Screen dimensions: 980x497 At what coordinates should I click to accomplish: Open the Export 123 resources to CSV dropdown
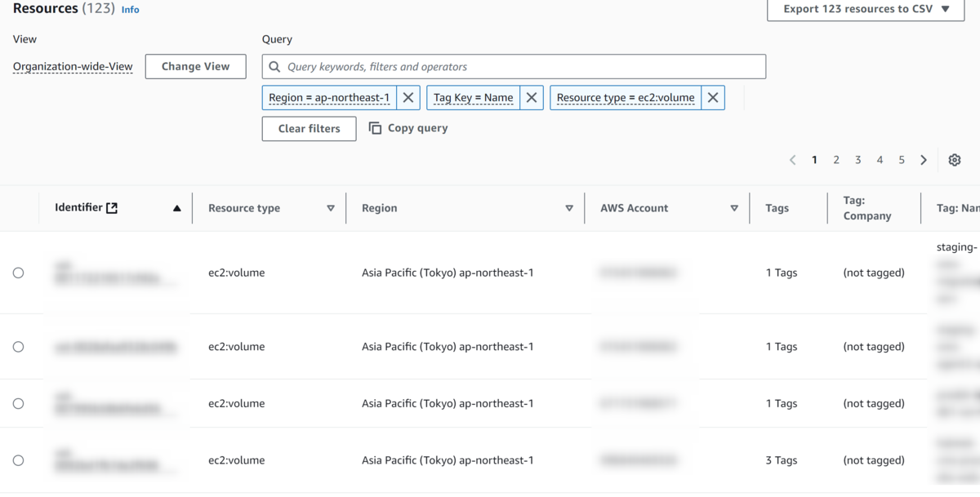pos(866,10)
